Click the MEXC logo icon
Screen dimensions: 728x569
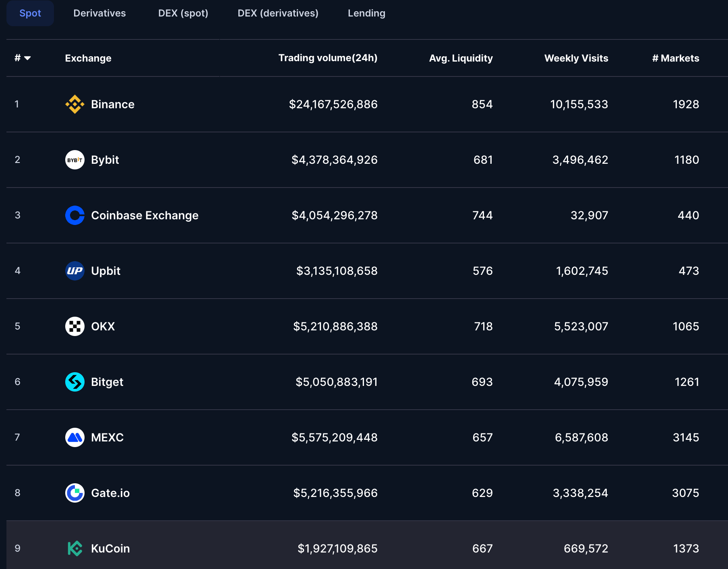(75, 437)
